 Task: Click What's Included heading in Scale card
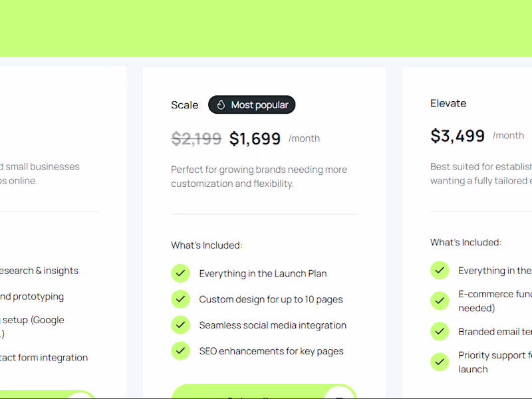coord(206,245)
